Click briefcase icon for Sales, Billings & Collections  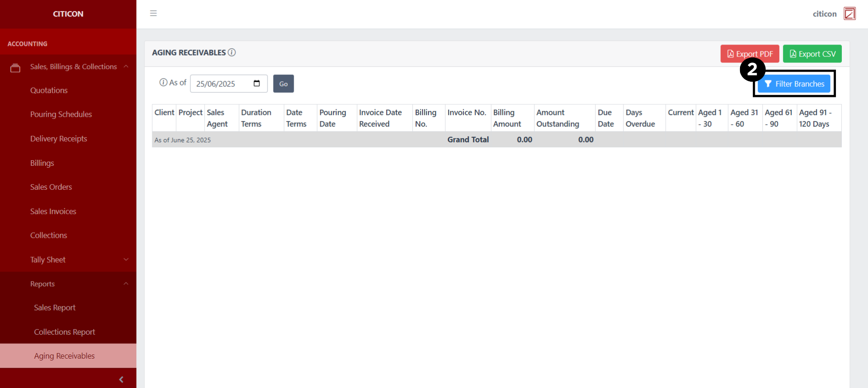15,68
